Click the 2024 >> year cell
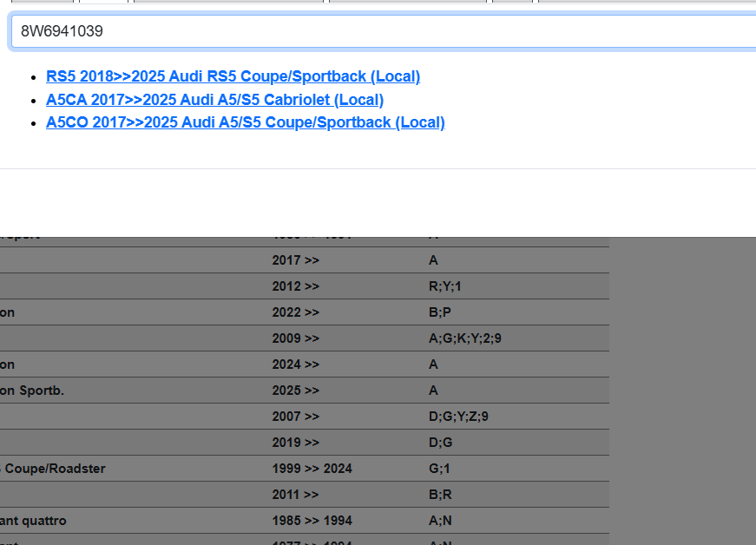 [x=295, y=364]
